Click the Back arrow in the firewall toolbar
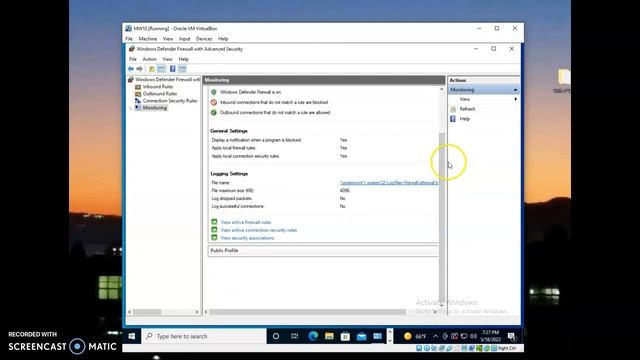640x360 pixels. pyautogui.click(x=131, y=69)
